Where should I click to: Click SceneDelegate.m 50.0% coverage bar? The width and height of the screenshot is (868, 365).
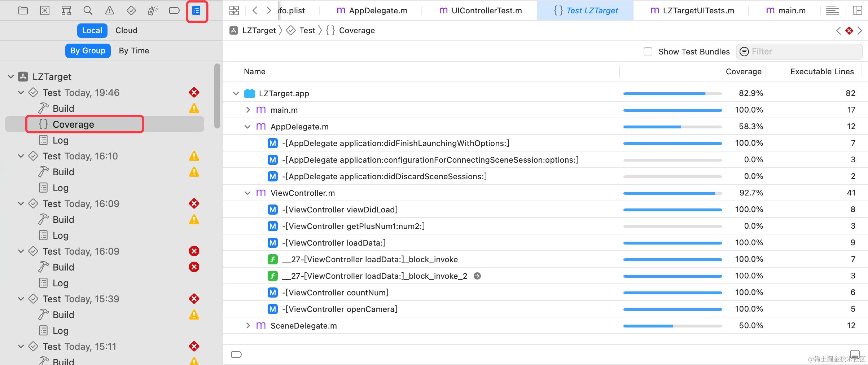672,326
